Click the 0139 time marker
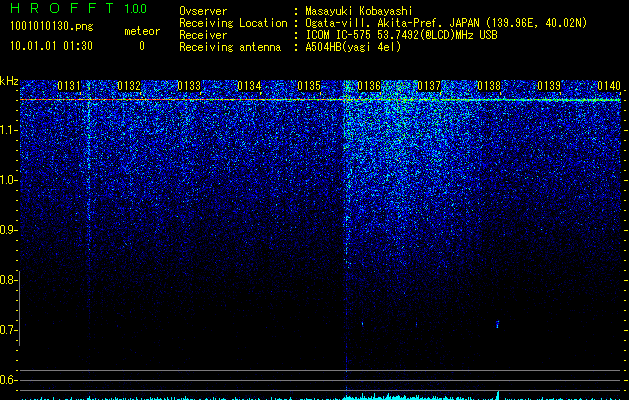Viewport: 629px width, 400px height. click(549, 86)
